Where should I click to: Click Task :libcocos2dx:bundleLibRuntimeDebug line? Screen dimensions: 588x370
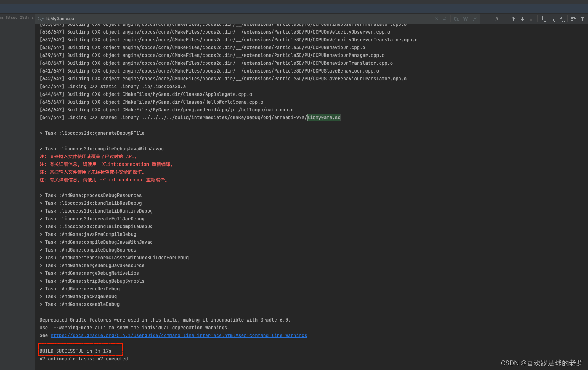96,211
